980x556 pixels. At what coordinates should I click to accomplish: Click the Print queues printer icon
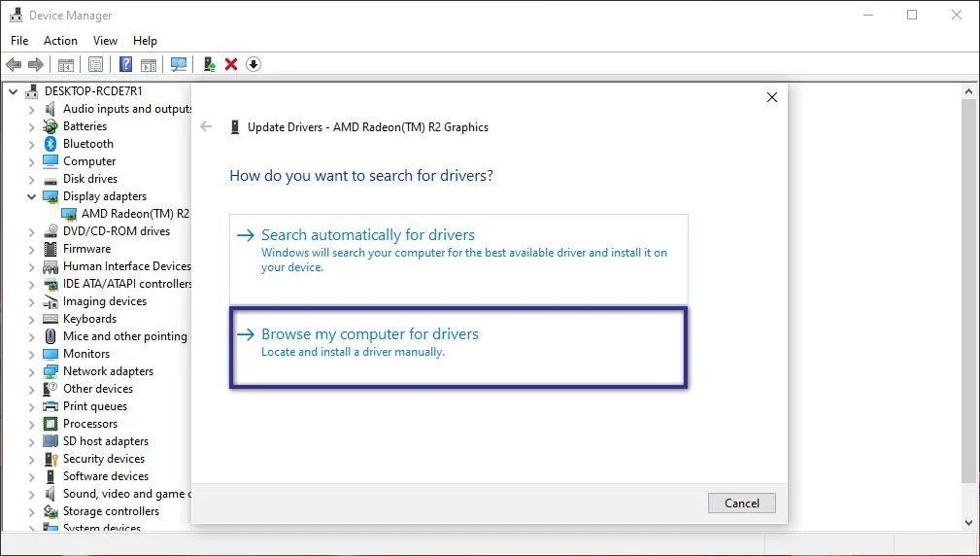click(50, 406)
